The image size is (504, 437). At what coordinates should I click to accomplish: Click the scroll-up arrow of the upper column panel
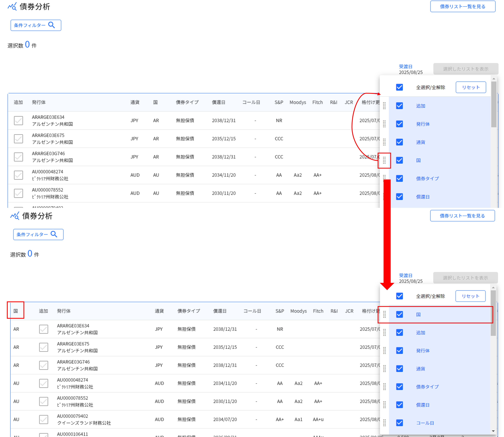(494, 79)
